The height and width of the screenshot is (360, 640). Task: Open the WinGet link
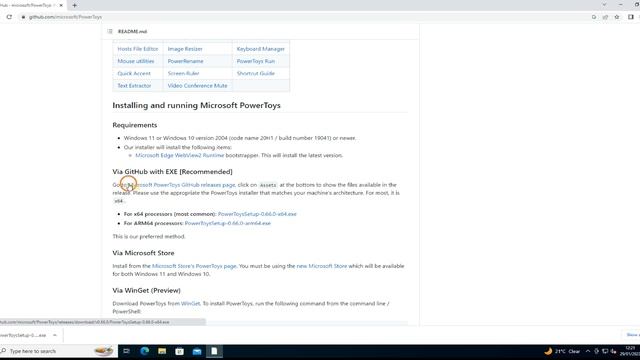(190, 303)
